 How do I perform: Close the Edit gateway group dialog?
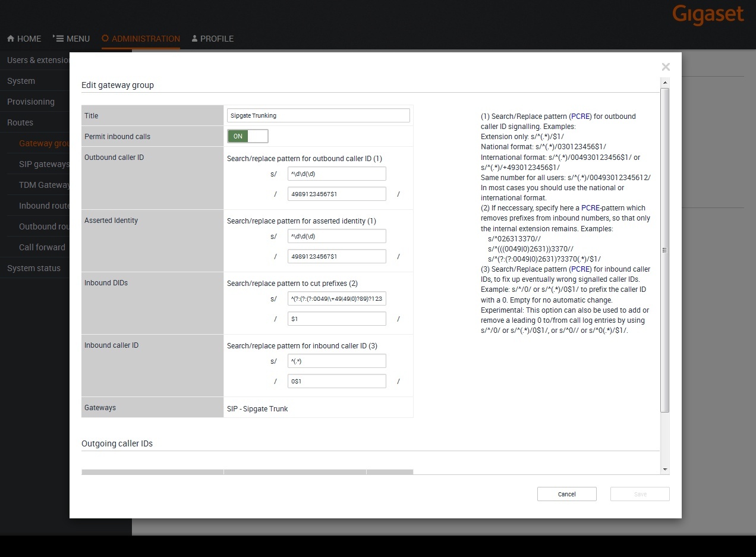(x=666, y=67)
